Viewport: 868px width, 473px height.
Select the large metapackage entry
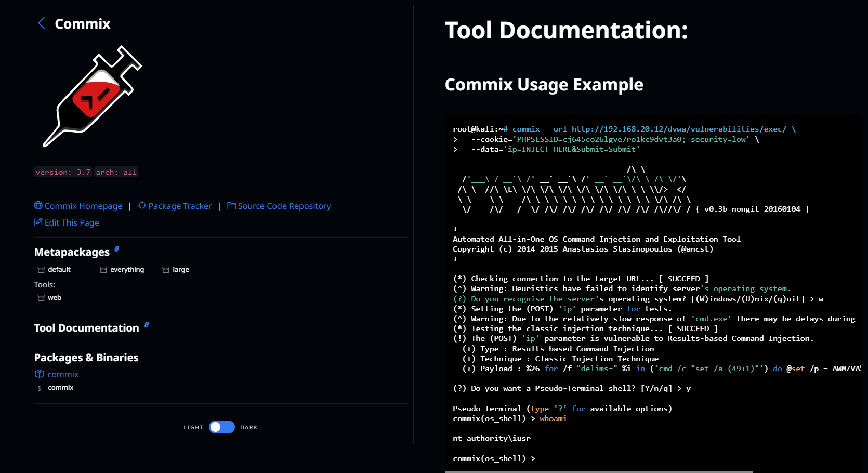click(181, 269)
